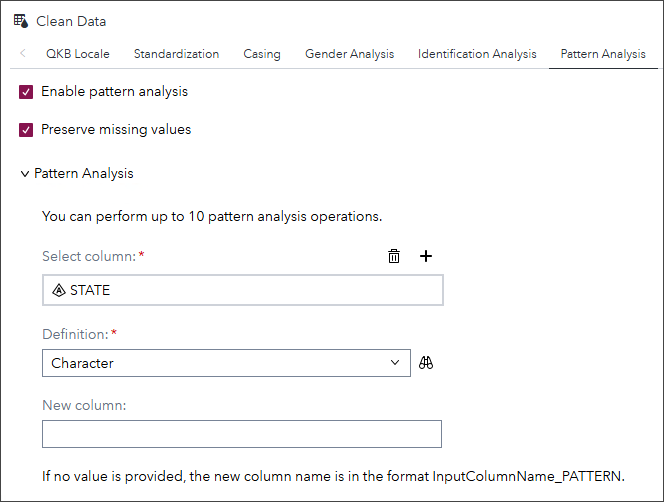The width and height of the screenshot is (664, 502).
Task: Uncheck Enable pattern analysis
Action: (x=27, y=92)
